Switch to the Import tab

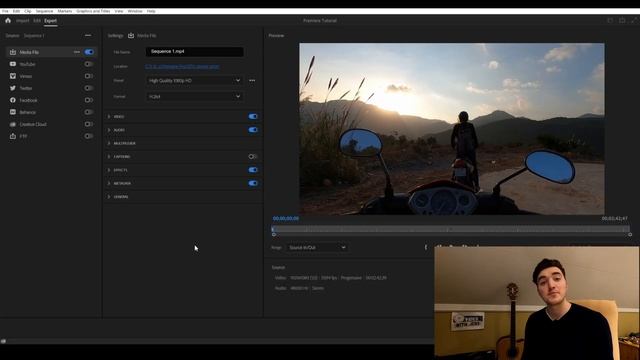click(22, 21)
